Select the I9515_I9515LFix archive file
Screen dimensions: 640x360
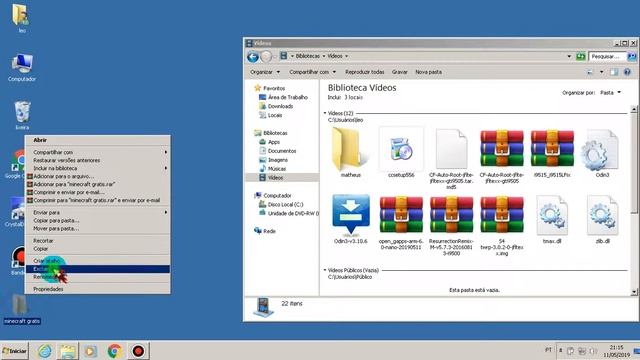(x=552, y=153)
